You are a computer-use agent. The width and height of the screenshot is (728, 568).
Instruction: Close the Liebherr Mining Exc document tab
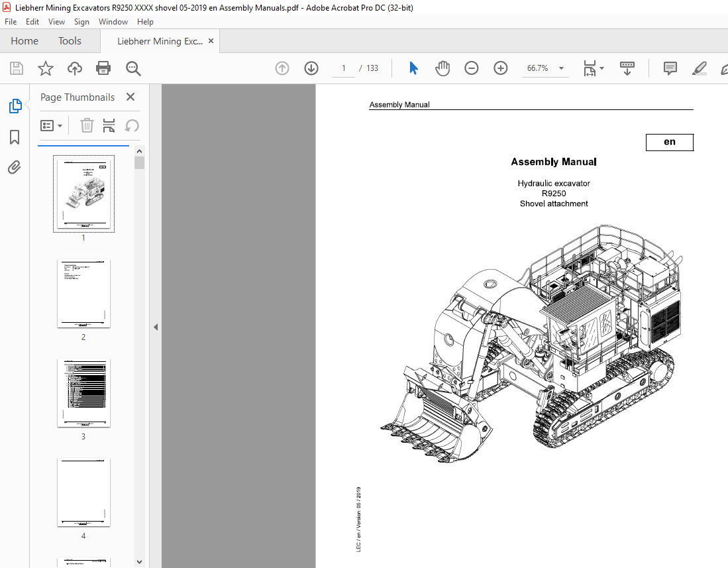point(211,41)
